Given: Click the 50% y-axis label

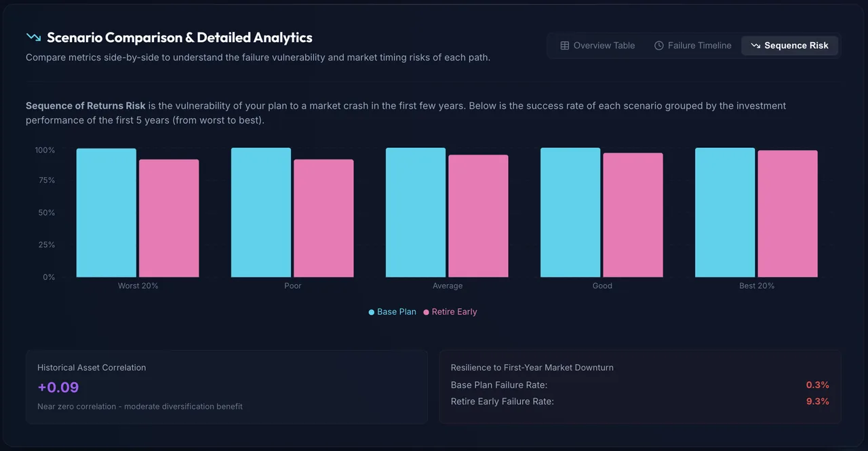Looking at the screenshot, I should [47, 213].
